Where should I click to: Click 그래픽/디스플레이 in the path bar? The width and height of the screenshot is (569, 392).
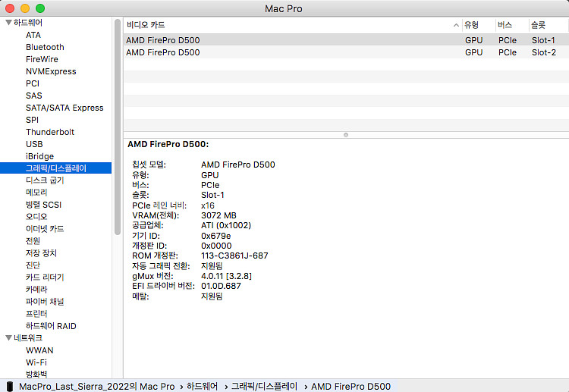pyautogui.click(x=265, y=387)
